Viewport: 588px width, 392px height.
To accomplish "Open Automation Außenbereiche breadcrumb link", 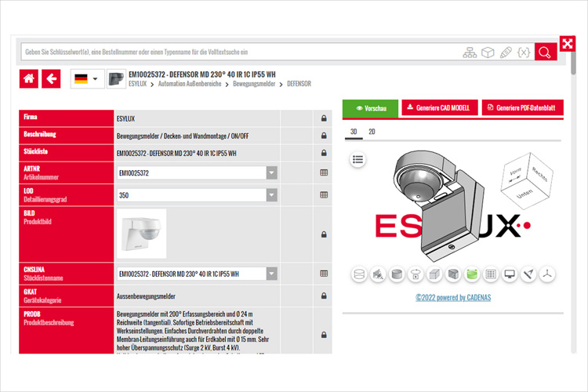I will point(190,84).
